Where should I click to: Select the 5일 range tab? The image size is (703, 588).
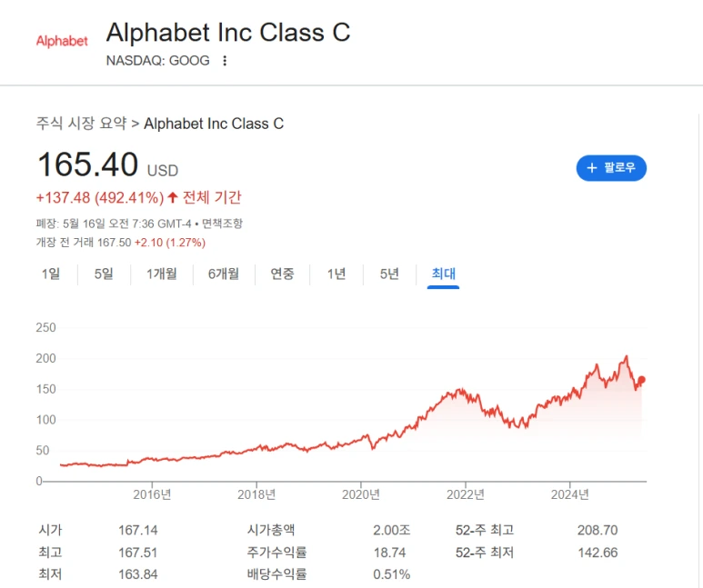coord(104,274)
